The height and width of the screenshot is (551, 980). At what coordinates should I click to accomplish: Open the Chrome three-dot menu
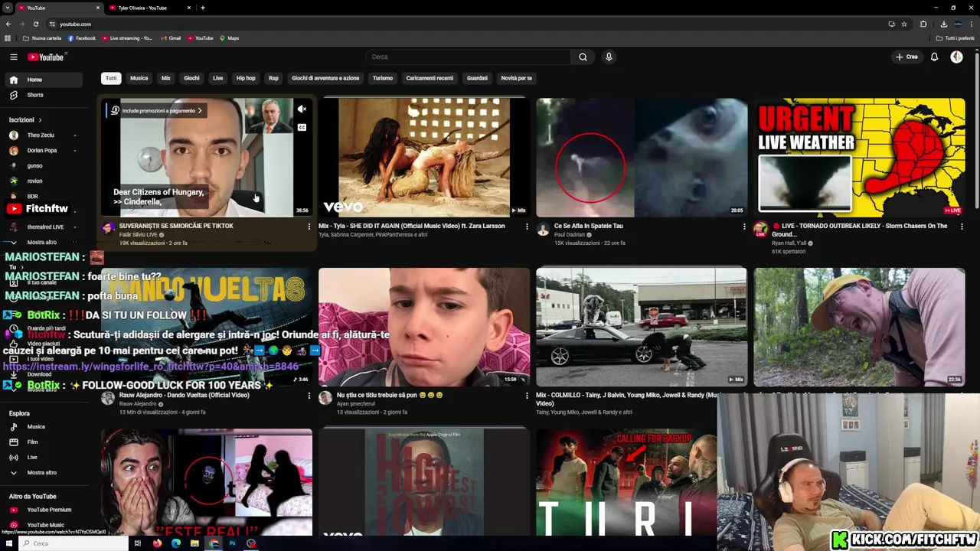[x=972, y=24]
